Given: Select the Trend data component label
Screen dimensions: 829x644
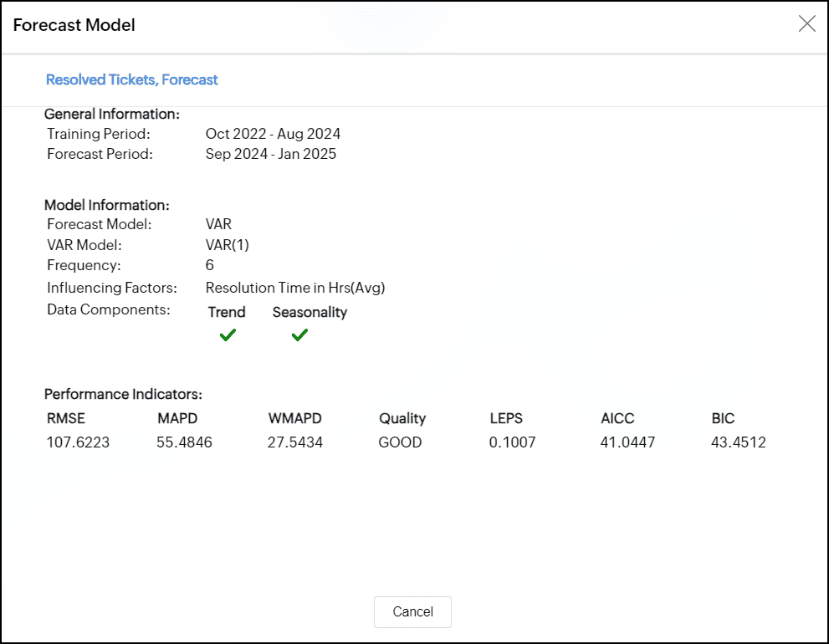Looking at the screenshot, I should click(x=227, y=312).
